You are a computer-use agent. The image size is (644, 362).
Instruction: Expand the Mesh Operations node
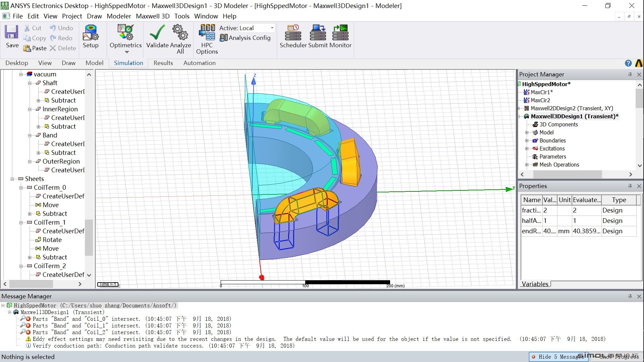(x=527, y=165)
